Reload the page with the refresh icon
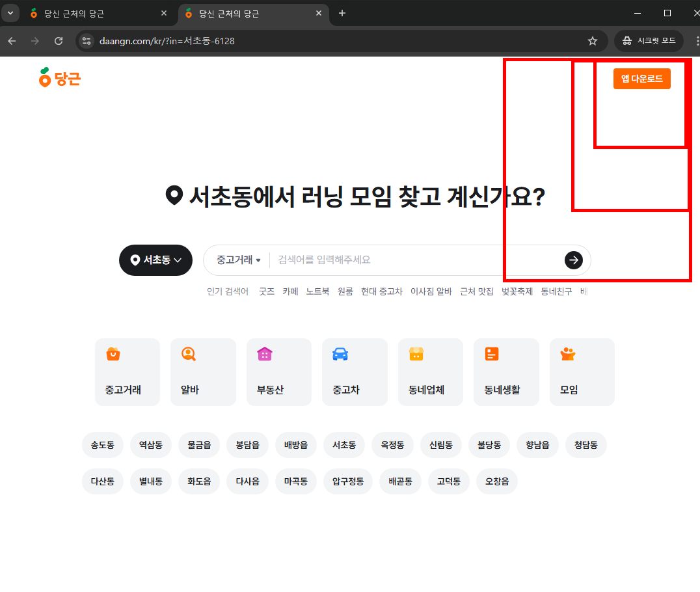700x592 pixels. 59,40
